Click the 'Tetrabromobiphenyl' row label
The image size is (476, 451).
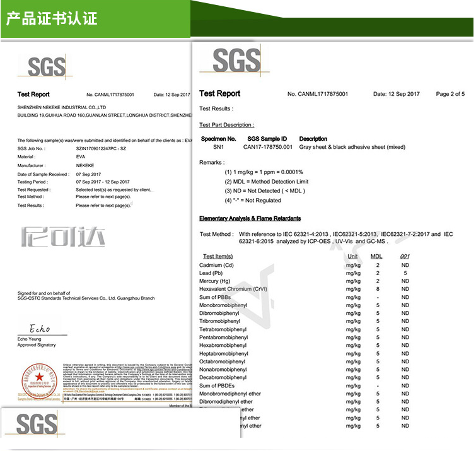223,329
